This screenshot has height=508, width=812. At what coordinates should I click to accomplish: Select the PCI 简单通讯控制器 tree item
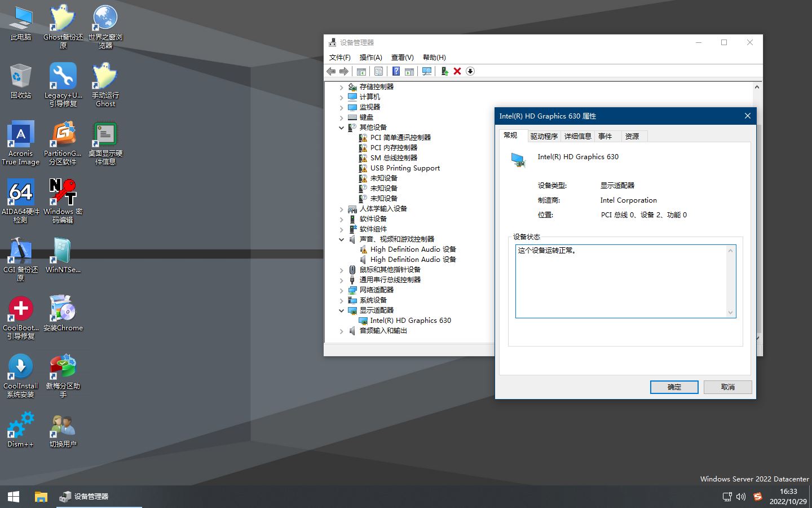pos(400,138)
